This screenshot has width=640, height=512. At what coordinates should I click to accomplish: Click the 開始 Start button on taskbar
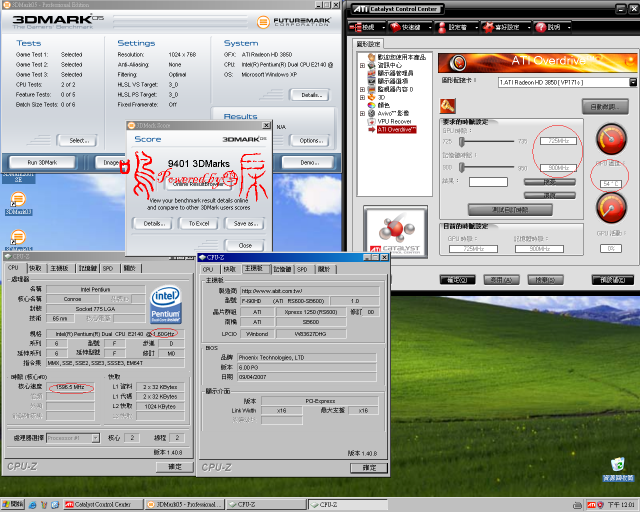13,505
